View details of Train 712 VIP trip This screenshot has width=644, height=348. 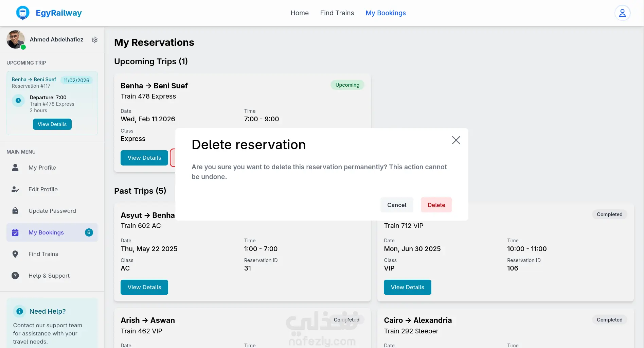coord(407,288)
